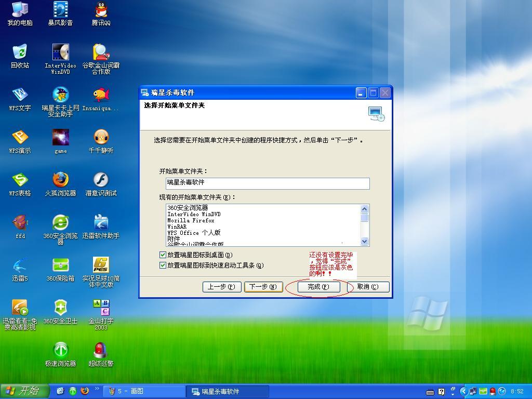
Task: Open 迅雷看看-免费高清影视 icon
Action: click(20, 315)
